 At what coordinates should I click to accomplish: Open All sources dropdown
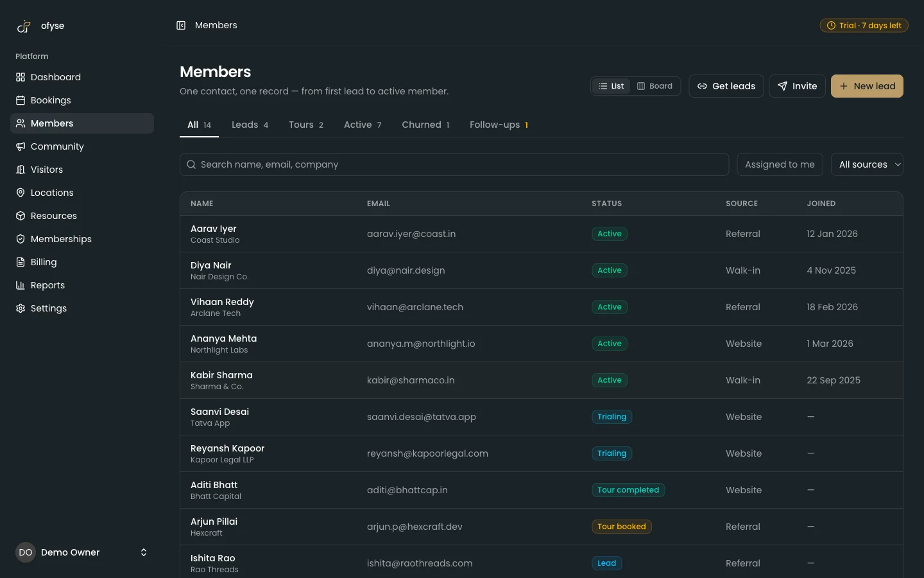click(867, 164)
